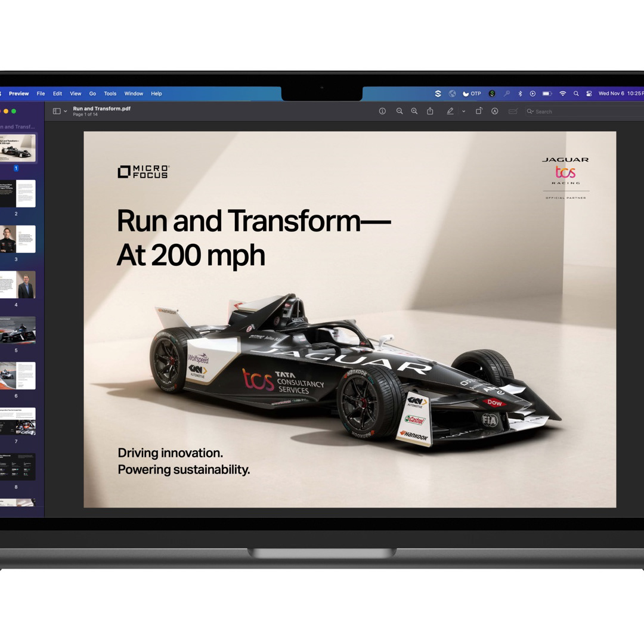Image resolution: width=644 pixels, height=644 pixels.
Task: Open the OTP menu bar item
Action: pos(472,94)
